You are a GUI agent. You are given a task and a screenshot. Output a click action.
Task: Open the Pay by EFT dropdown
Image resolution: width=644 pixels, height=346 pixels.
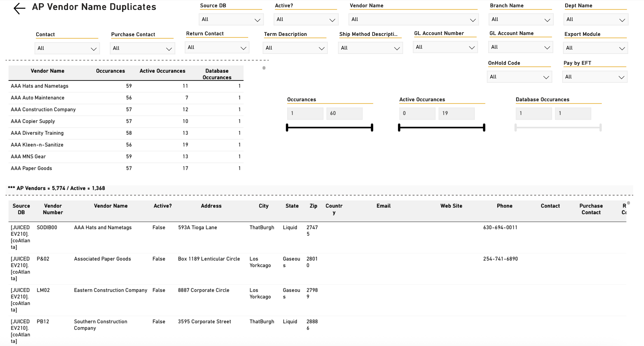595,77
